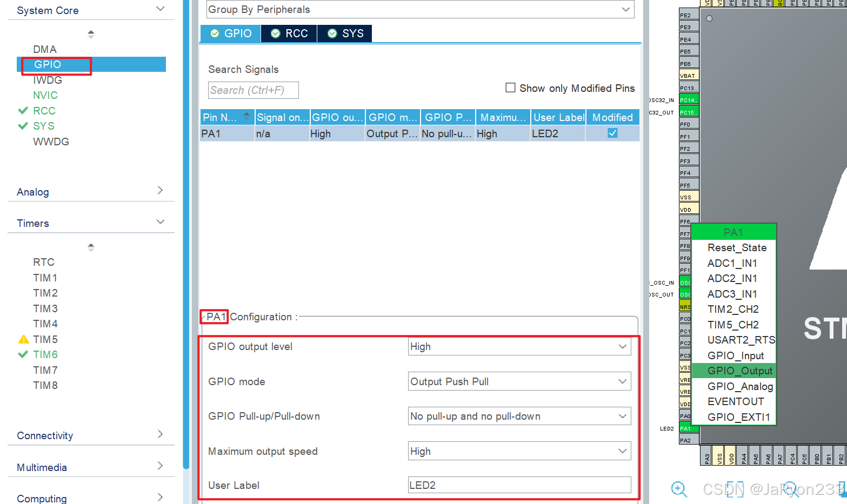Fit the pinout view to the window
Screen dimensions: 847x504
(x=735, y=489)
